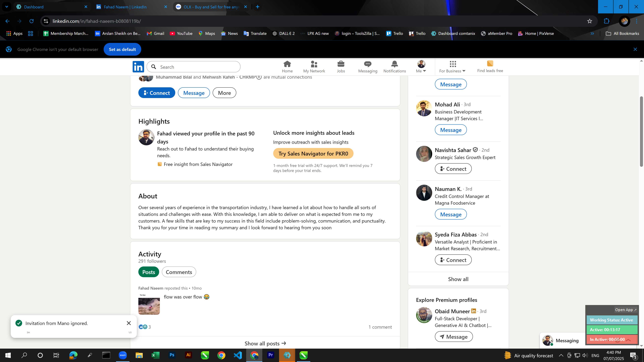Open the YouTube bookmark

(x=181, y=34)
